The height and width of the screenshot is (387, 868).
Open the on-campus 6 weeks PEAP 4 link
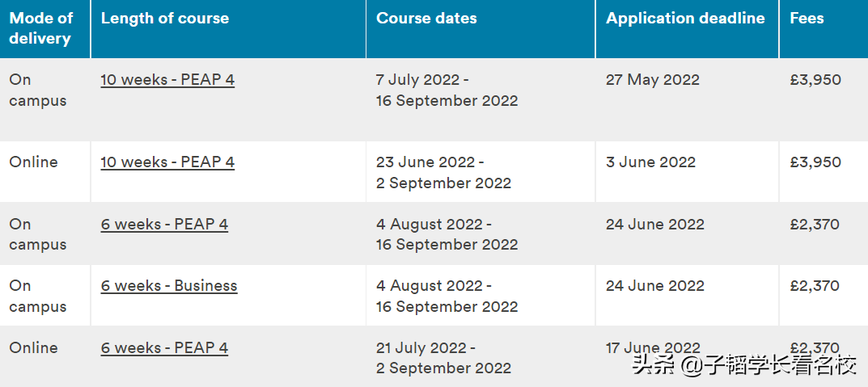click(x=164, y=225)
